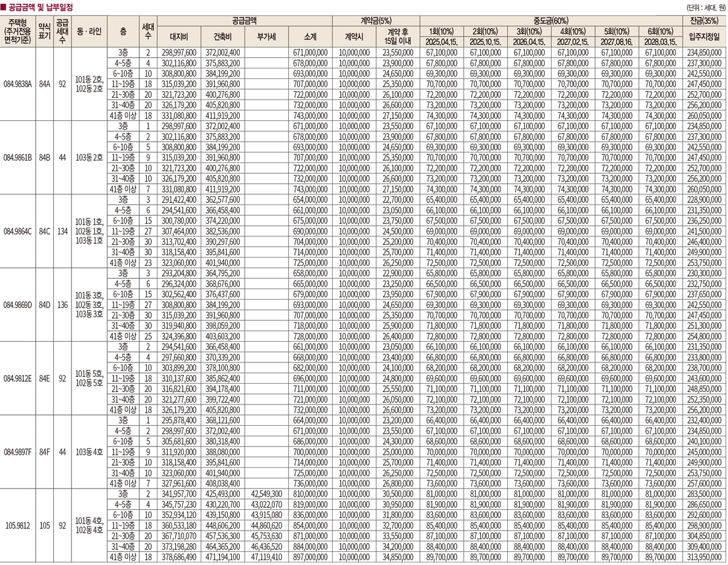Select the 계약금(5%) header cell
This screenshot has height=565, width=728.
pos(376,21)
